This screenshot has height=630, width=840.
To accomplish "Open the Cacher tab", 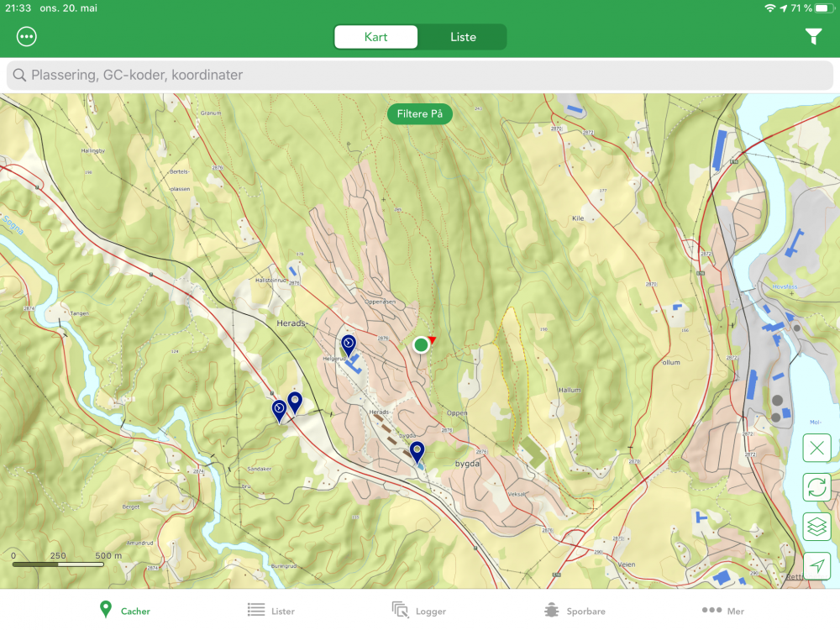I will tap(125, 611).
